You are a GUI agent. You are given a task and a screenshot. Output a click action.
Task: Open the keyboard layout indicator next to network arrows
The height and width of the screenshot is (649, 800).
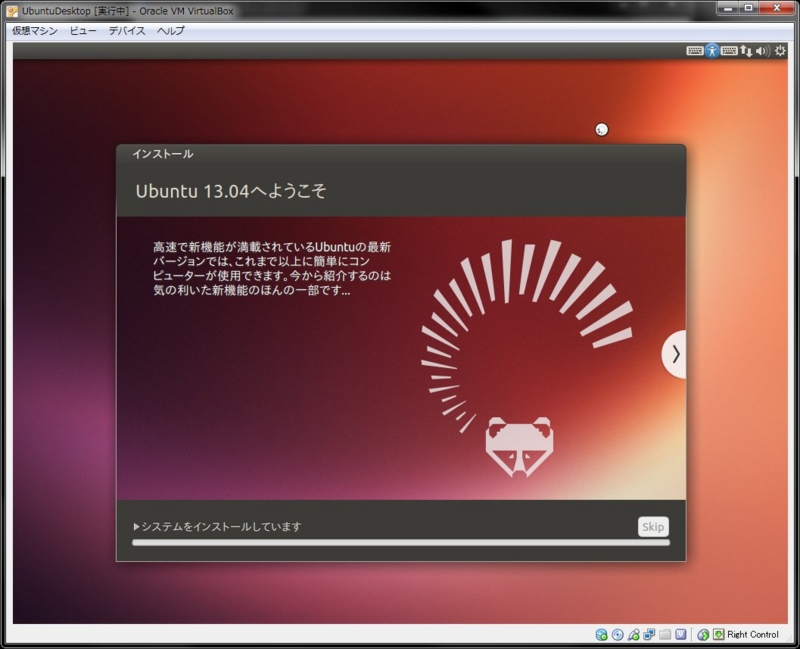(x=729, y=51)
